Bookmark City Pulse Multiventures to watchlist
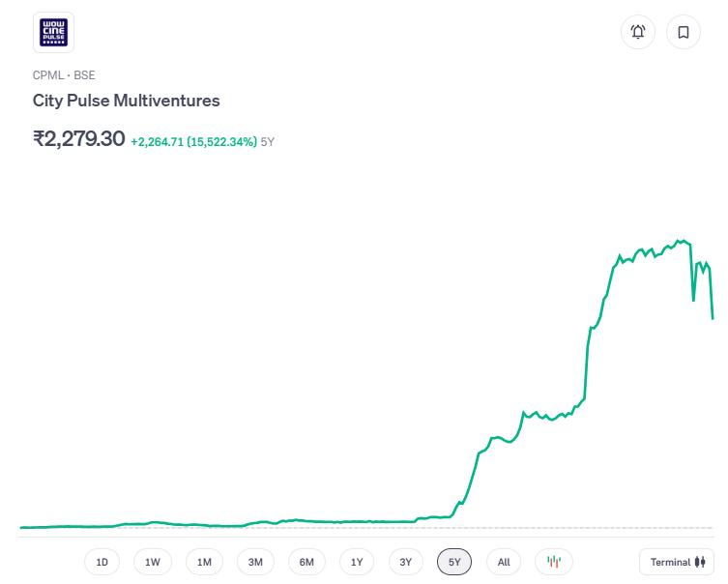Screen dimensions: 728x584 tap(683, 32)
